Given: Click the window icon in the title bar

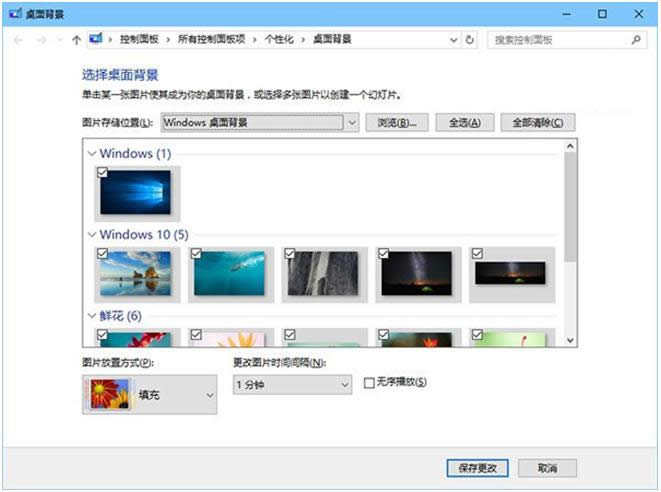Looking at the screenshot, I should tap(16, 13).
